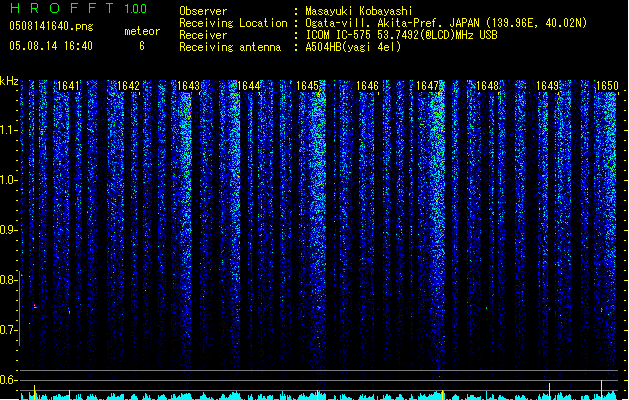Click the 1648 time marker
This screenshot has height=400, width=629.
[487, 86]
